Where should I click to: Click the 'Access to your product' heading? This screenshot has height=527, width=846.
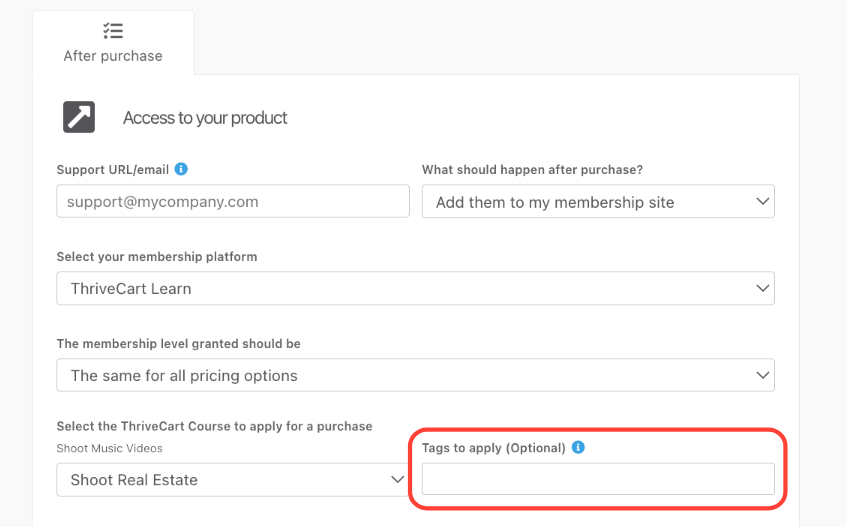205,118
